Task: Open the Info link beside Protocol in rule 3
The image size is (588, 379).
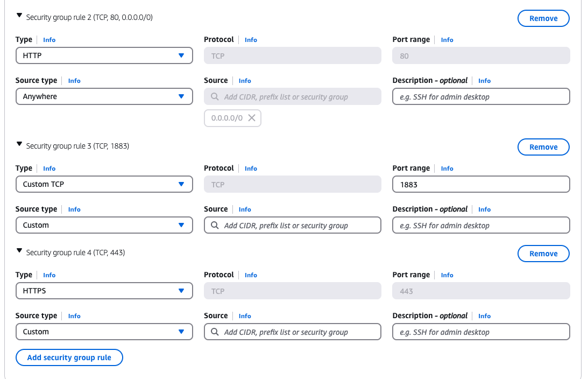Action: [251, 168]
